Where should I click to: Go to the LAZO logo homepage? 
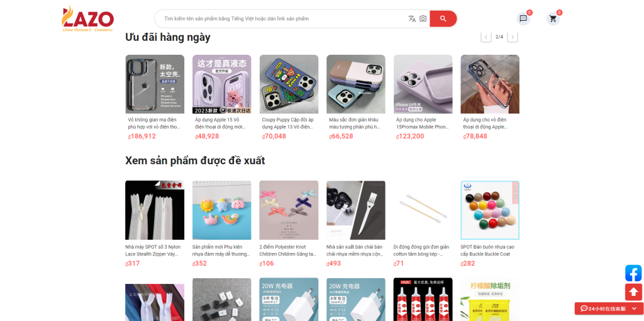[x=87, y=19]
